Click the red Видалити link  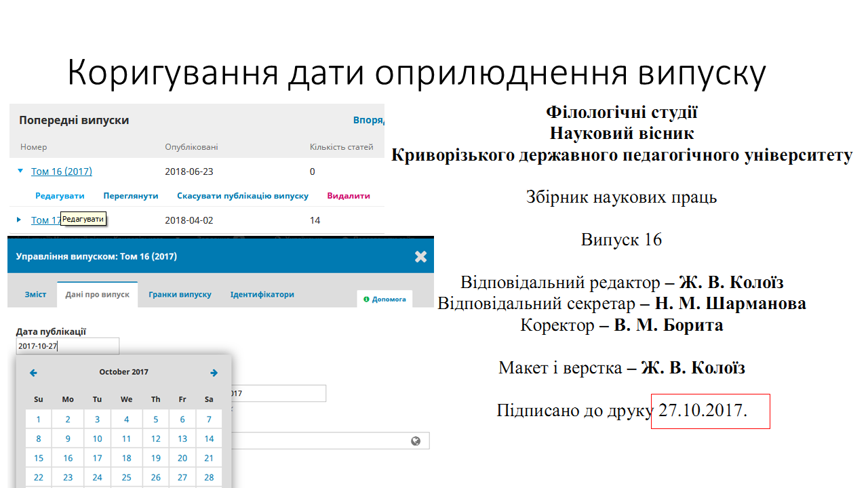tap(349, 196)
